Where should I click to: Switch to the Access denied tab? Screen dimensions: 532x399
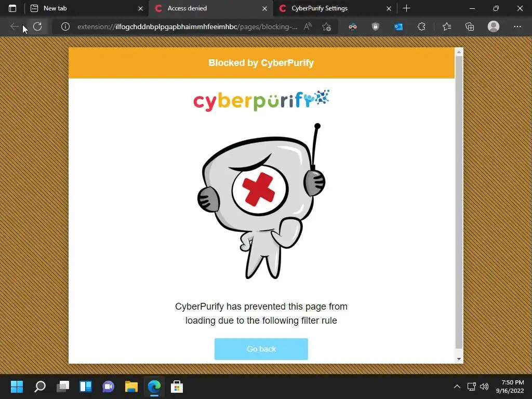coord(210,8)
